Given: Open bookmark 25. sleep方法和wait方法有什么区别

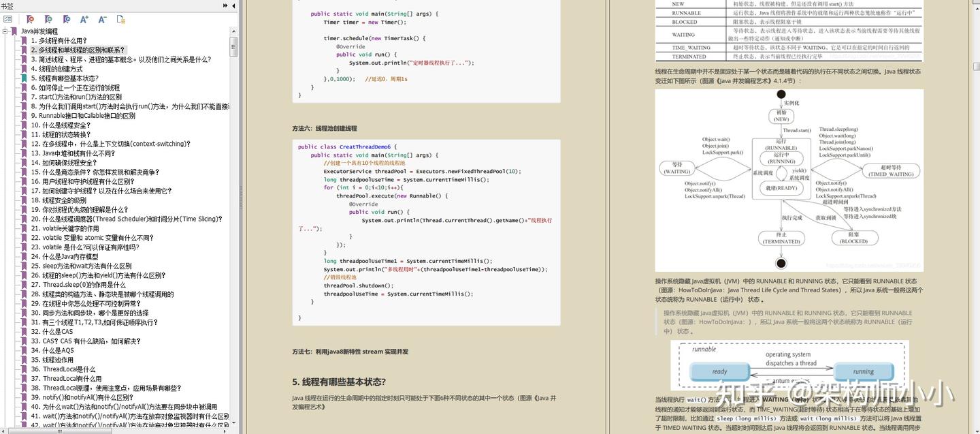Looking at the screenshot, I should click(81, 266).
